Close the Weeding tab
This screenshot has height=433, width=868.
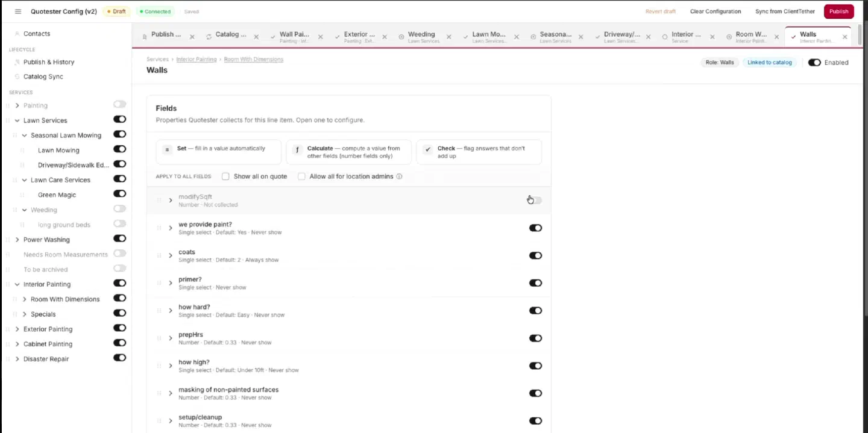click(448, 37)
